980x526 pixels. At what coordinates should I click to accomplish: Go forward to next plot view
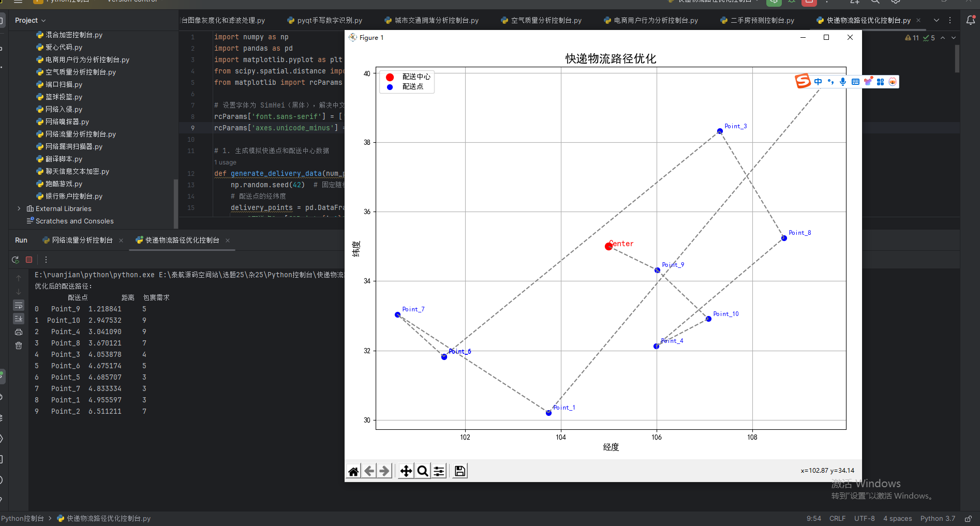(x=384, y=471)
